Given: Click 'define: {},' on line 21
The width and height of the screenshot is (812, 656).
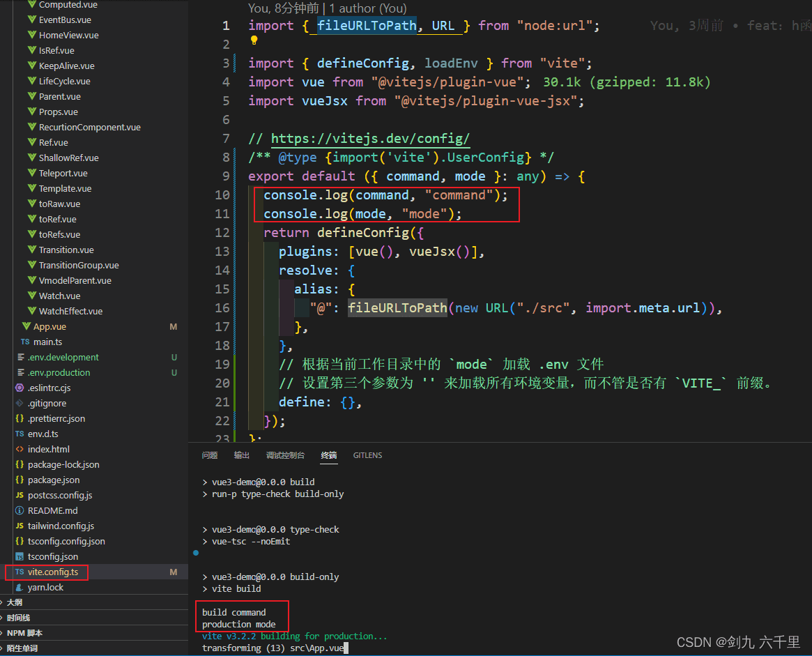Looking at the screenshot, I should click(320, 402).
